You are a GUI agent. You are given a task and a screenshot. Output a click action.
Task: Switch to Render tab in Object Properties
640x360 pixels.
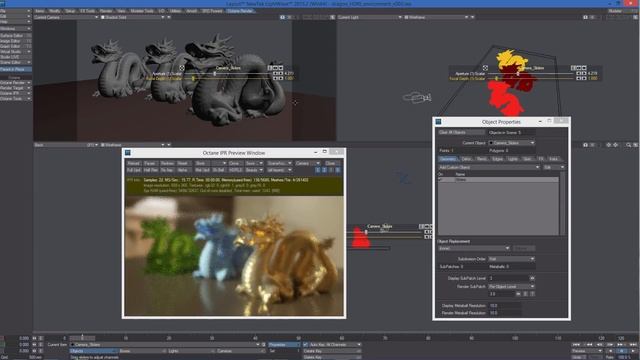coord(482,159)
